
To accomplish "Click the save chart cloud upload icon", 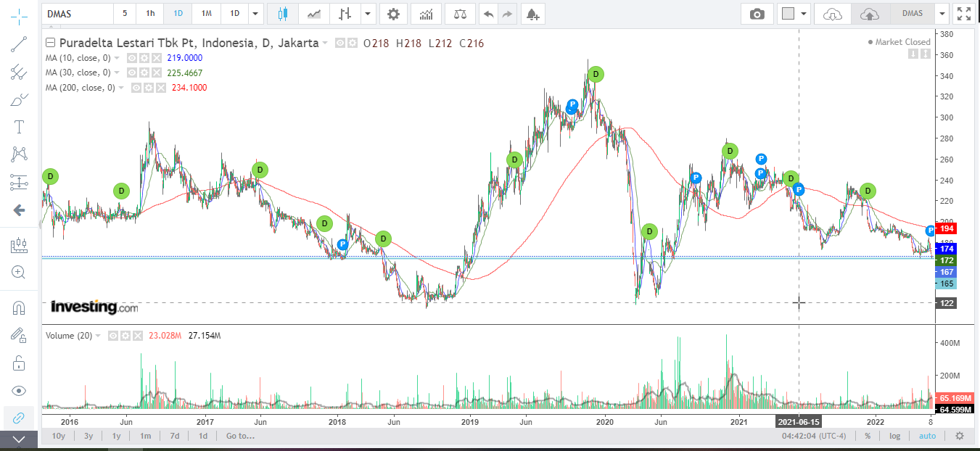I will click(869, 13).
